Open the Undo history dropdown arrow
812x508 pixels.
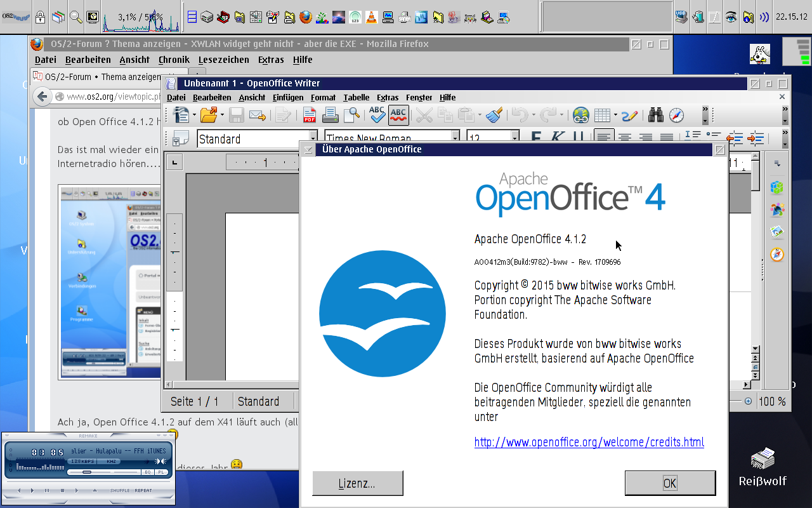532,116
